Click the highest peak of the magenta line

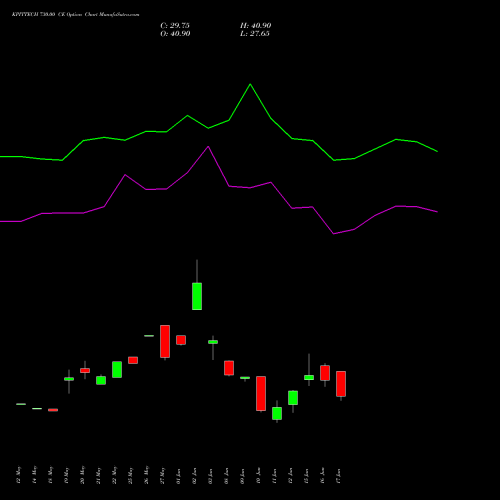pos(208,147)
